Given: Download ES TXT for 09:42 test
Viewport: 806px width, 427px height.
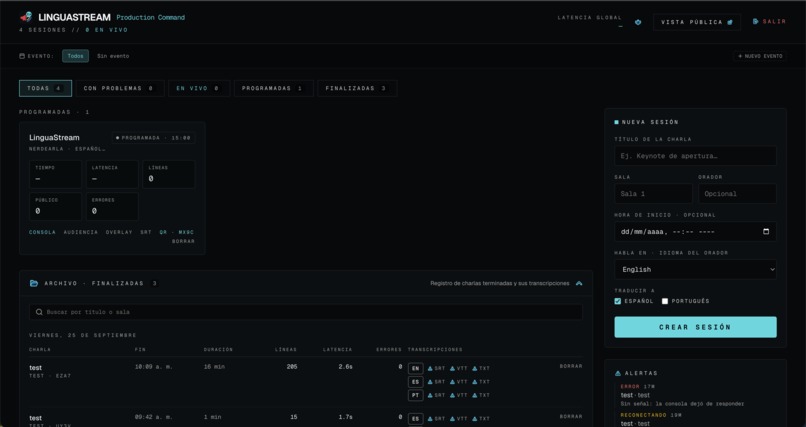Looking at the screenshot, I should click(x=481, y=419).
